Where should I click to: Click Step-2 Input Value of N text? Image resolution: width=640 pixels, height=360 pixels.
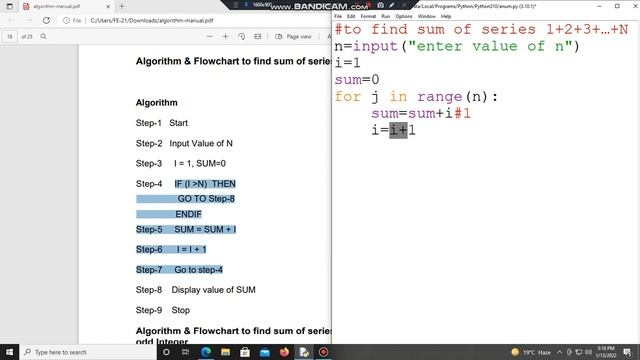[184, 143]
